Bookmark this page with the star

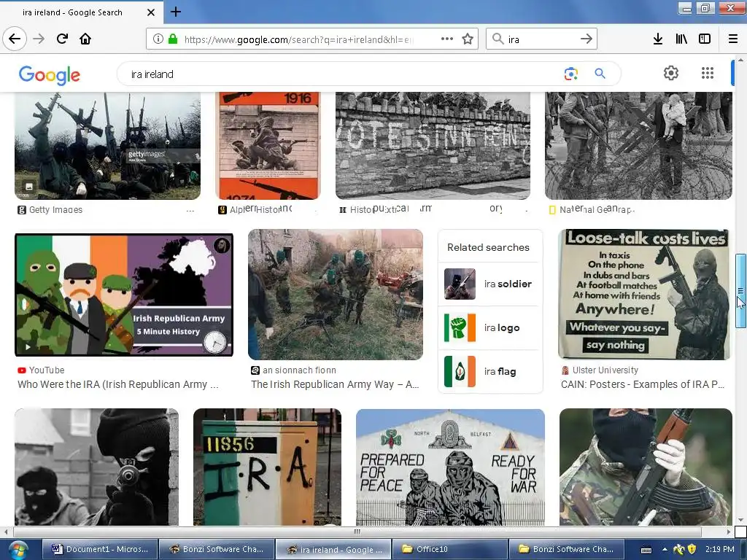pos(468,39)
